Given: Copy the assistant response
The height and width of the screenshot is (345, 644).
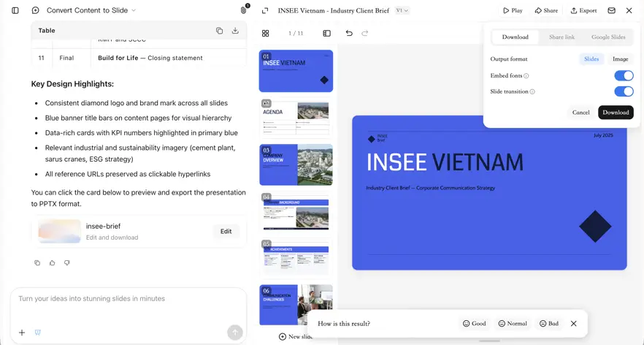Looking at the screenshot, I should (37, 262).
